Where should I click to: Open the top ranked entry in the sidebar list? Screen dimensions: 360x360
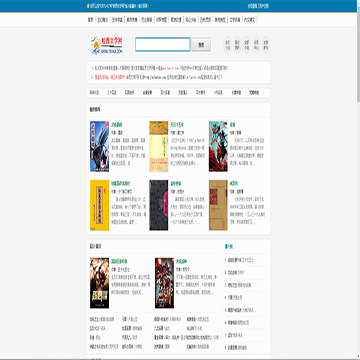(x=240, y=260)
